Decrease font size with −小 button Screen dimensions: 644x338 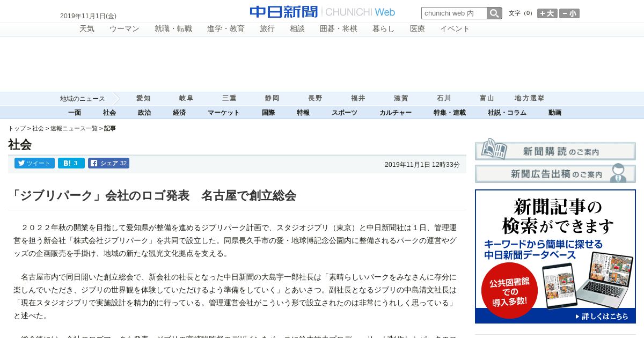tap(569, 13)
